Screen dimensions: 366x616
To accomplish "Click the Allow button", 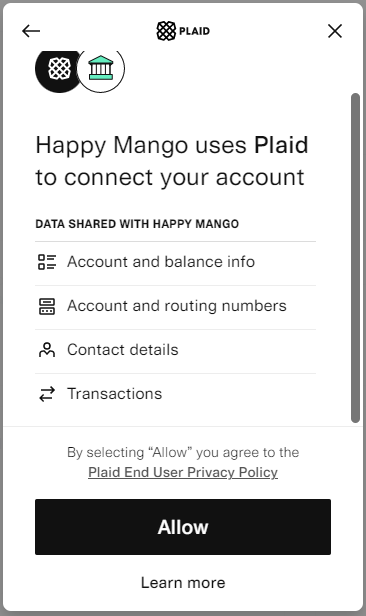I will tap(183, 527).
